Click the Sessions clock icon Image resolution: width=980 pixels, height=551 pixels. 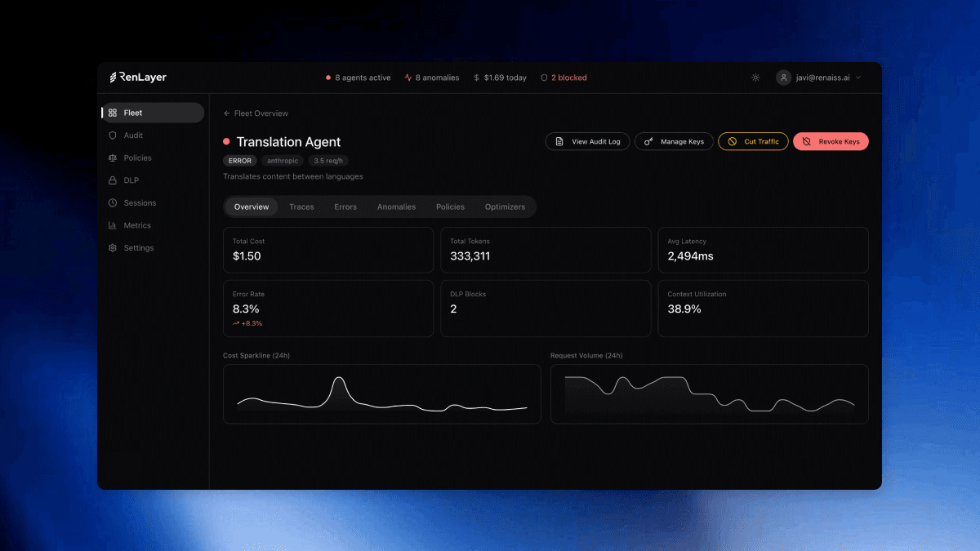(x=113, y=202)
